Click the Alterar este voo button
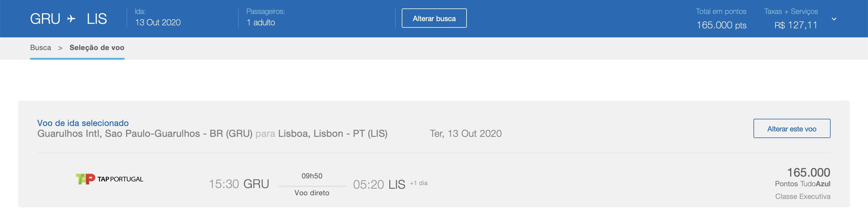The height and width of the screenshot is (214, 868). click(792, 128)
